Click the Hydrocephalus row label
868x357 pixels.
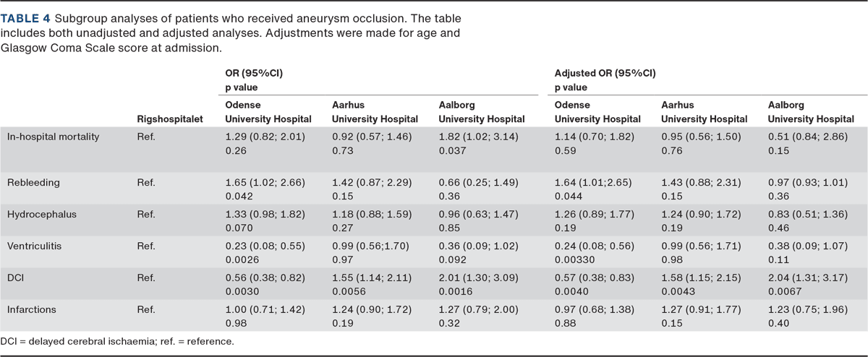click(42, 215)
